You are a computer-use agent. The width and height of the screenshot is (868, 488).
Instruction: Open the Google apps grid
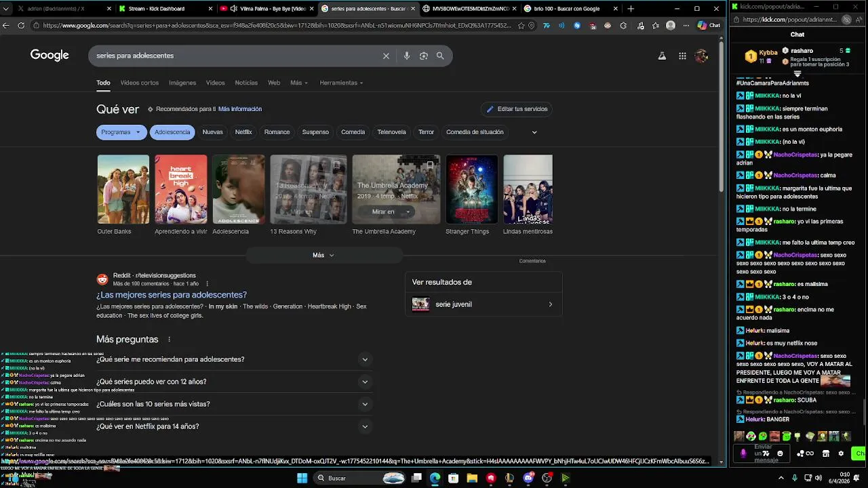tap(682, 56)
